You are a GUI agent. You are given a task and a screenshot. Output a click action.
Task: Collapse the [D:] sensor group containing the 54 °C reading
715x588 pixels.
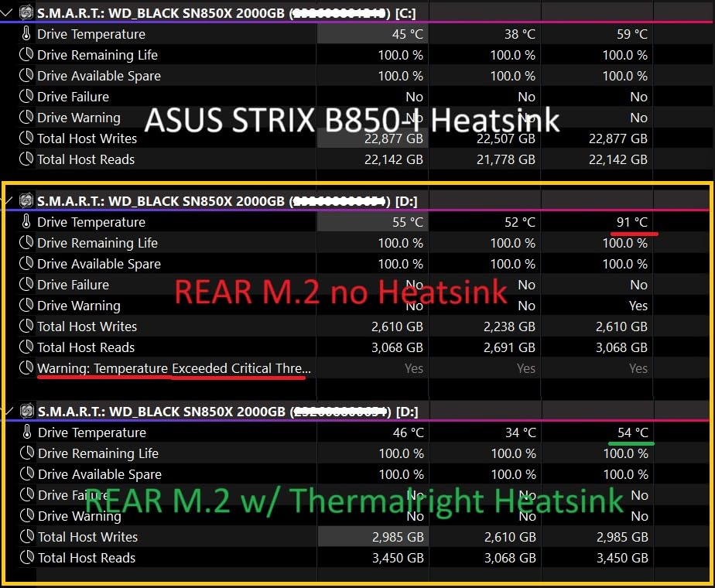pyautogui.click(x=7, y=411)
